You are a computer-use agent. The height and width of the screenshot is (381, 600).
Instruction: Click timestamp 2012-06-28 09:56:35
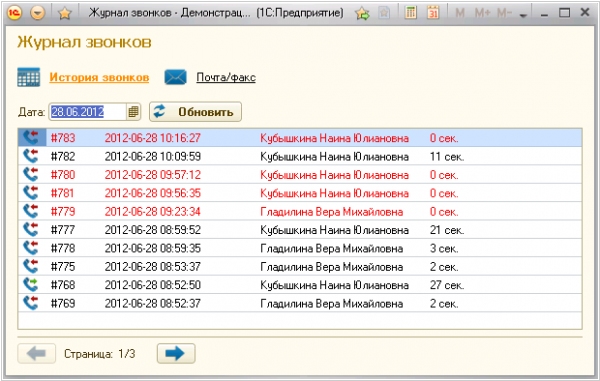click(153, 193)
